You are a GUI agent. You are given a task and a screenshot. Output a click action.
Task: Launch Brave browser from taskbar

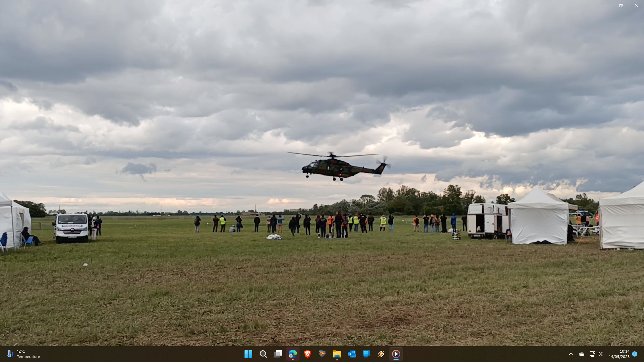[x=308, y=354]
